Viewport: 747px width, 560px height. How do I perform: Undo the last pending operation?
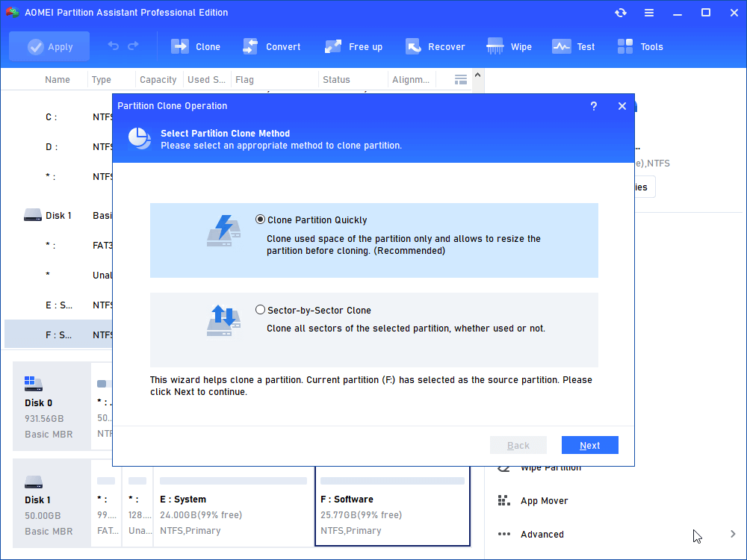coord(114,46)
